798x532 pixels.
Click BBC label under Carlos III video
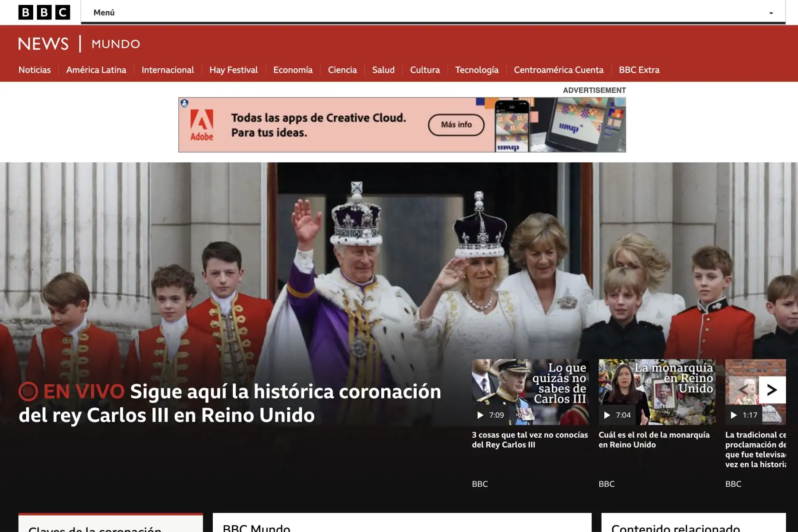480,484
